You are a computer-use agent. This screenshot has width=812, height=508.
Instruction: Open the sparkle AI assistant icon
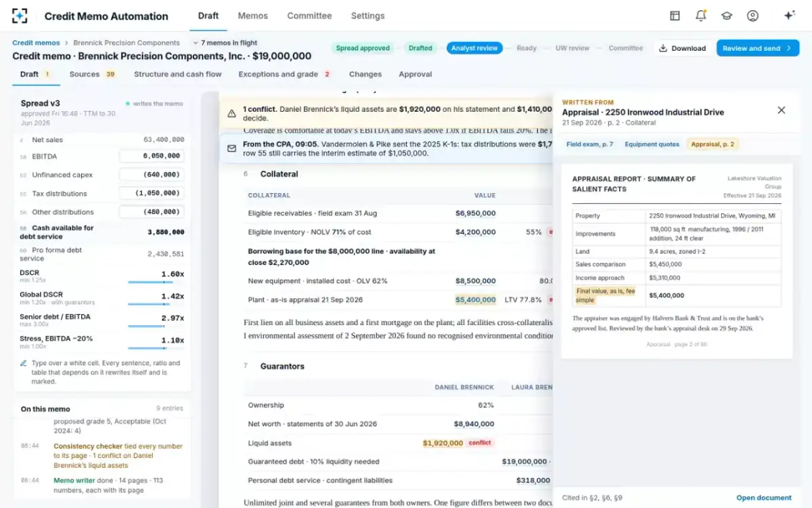coord(789,16)
